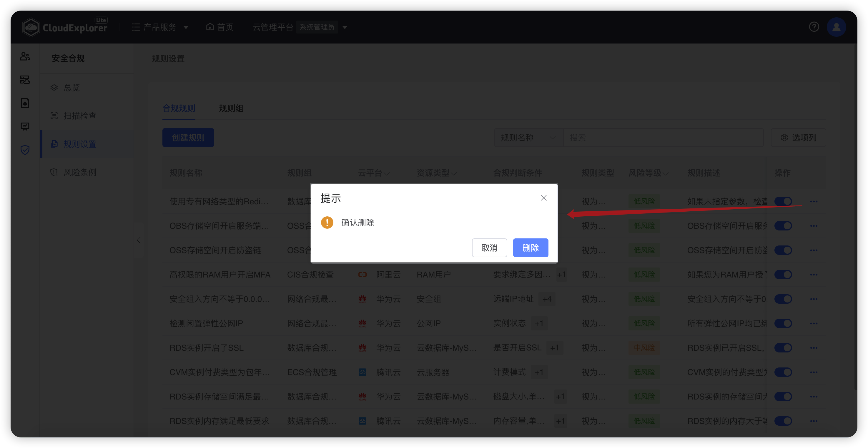This screenshot has height=448, width=868.
Task: Click the gear icon in 选项列 button
Action: tap(784, 138)
